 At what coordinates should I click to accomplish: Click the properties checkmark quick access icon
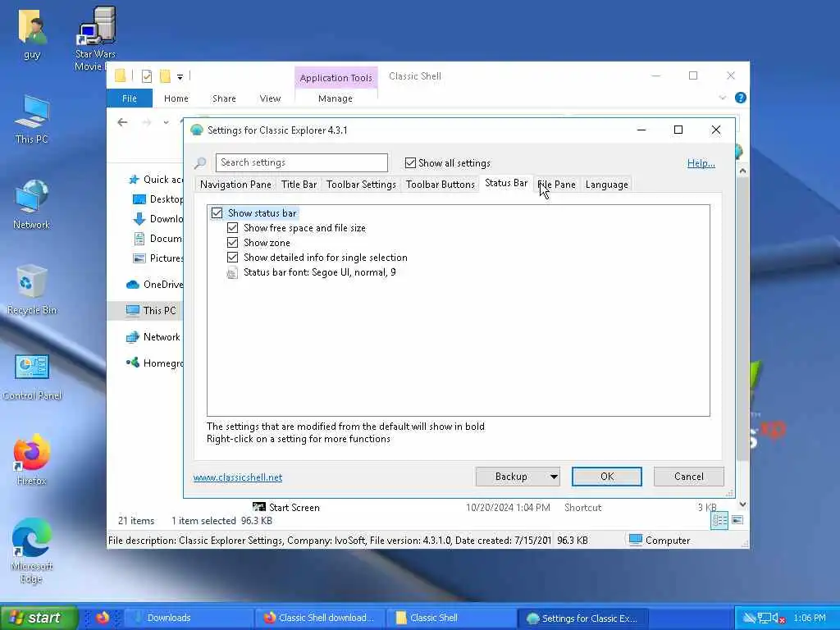[146, 76]
